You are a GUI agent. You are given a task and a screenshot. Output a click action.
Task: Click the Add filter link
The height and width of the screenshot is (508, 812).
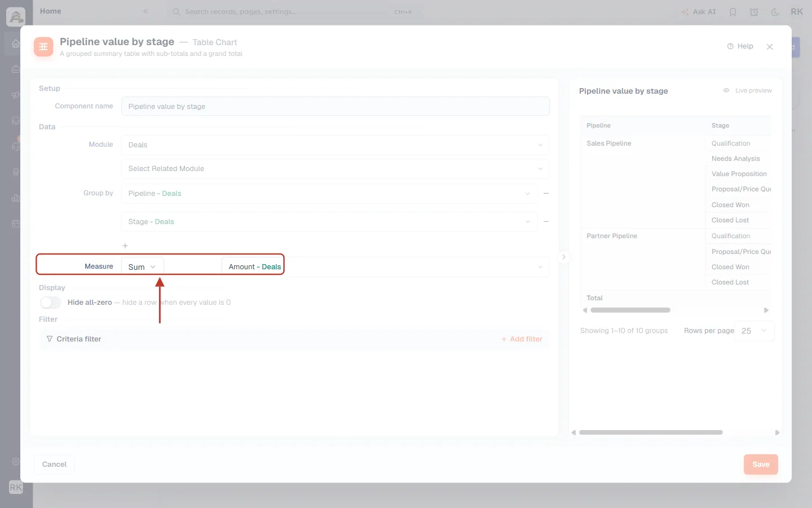click(x=522, y=339)
